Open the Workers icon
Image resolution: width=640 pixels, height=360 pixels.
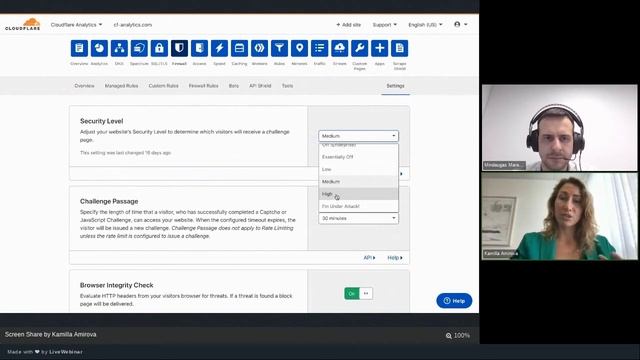(259, 48)
